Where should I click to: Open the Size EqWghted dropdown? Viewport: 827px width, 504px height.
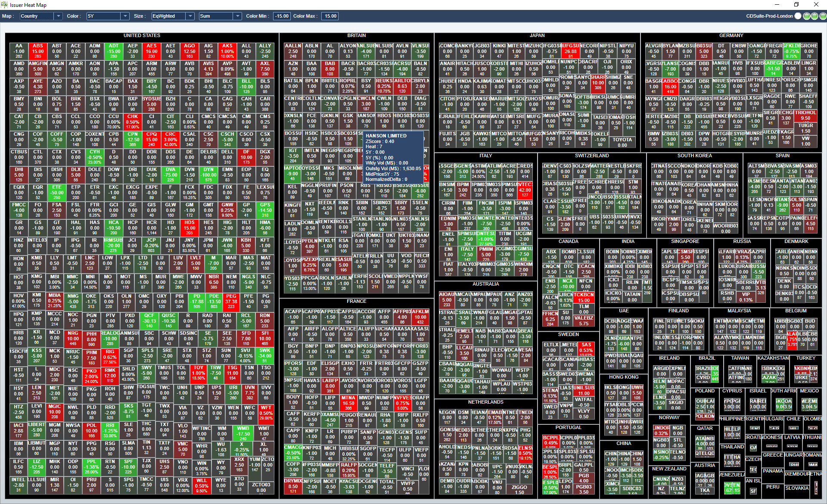(190, 16)
